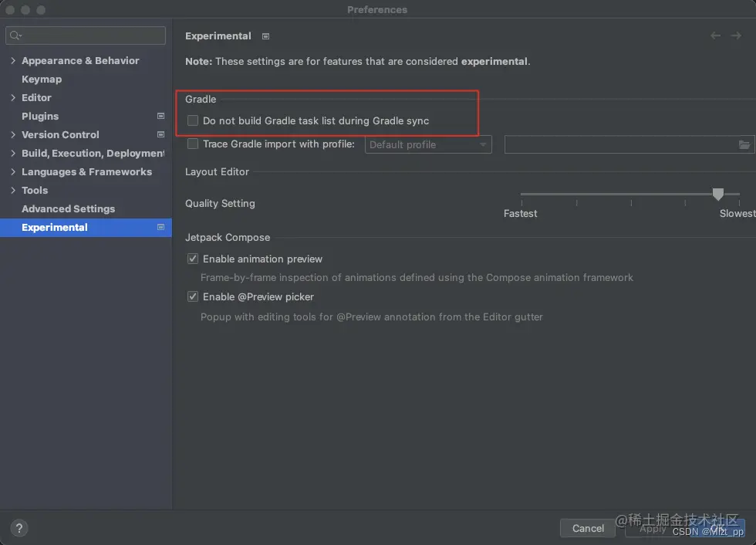Click the Quality Setting label
This screenshot has height=545, width=756.
click(220, 204)
